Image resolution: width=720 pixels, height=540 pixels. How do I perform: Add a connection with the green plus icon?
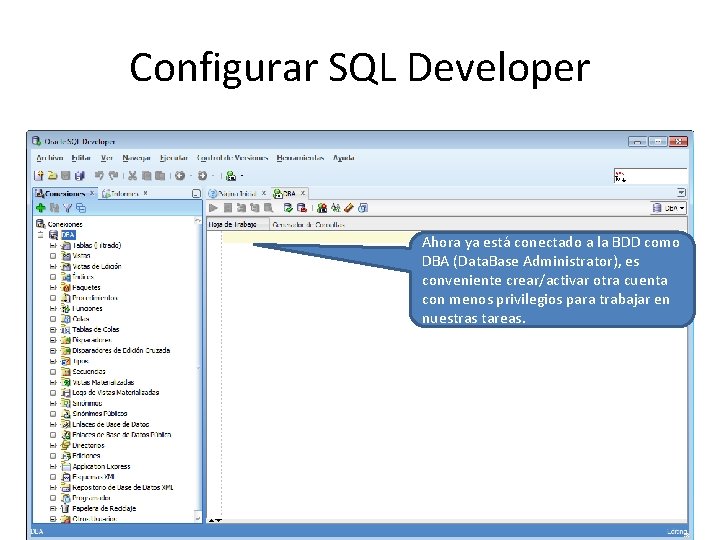pos(40,208)
